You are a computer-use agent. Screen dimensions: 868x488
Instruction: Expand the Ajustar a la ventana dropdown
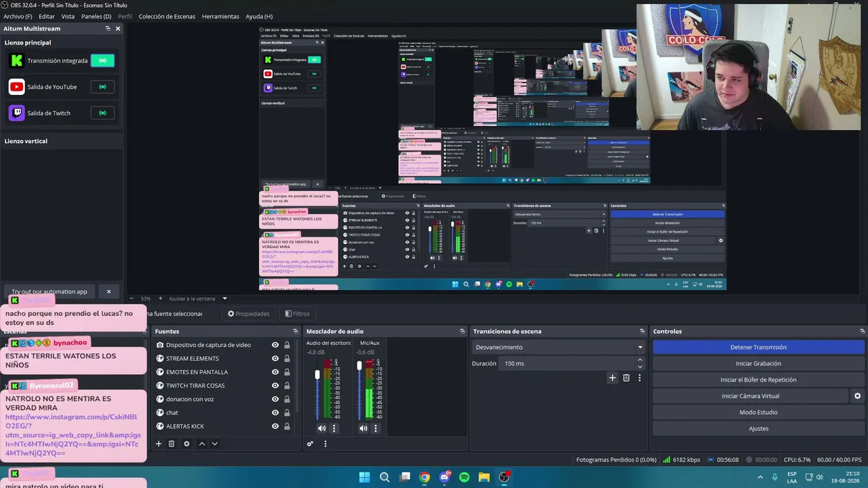click(x=224, y=298)
